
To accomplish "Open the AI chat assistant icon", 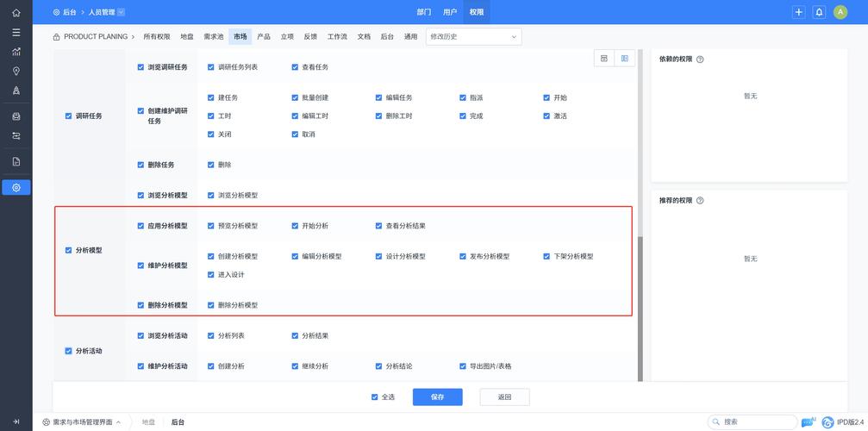I will [x=809, y=422].
